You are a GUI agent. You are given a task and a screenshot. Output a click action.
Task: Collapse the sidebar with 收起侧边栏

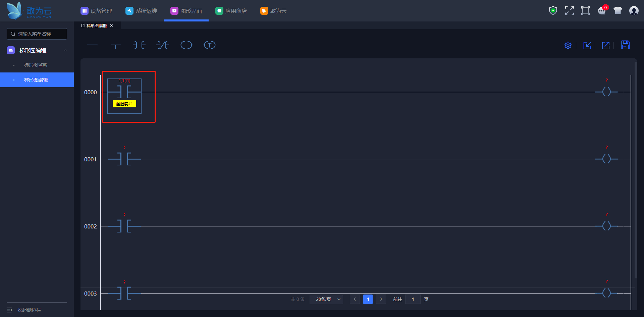click(x=24, y=310)
